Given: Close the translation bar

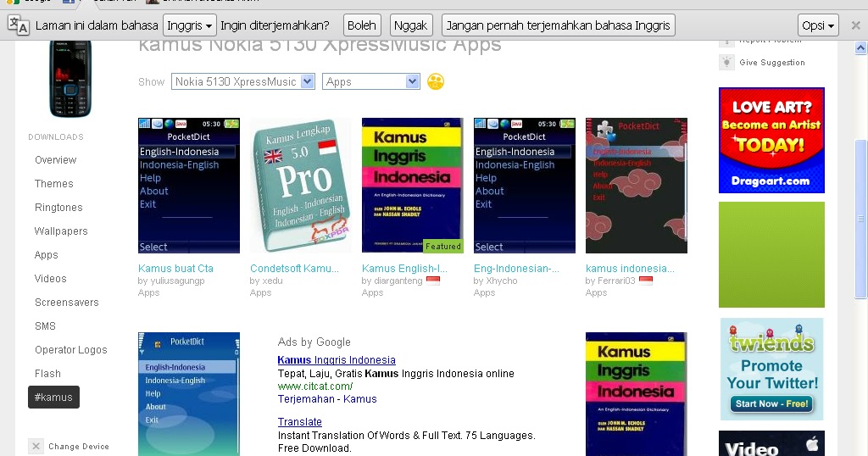Looking at the screenshot, I should click(855, 25).
